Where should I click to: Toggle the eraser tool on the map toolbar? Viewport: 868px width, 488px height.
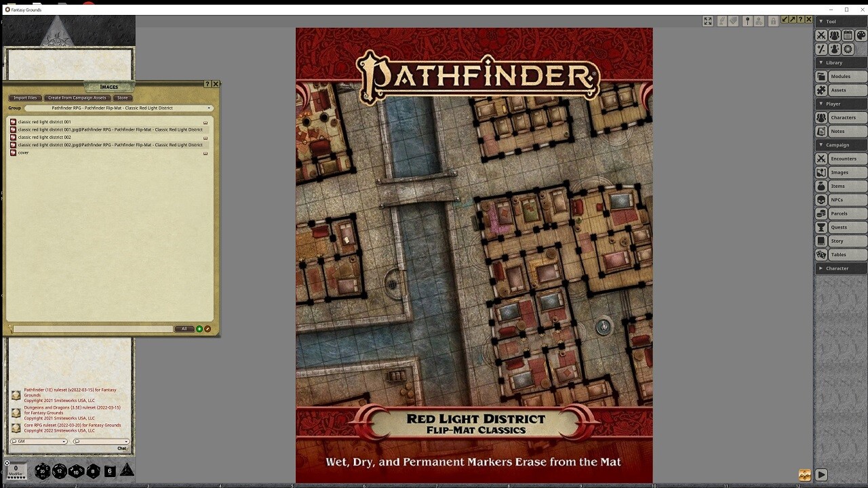[x=734, y=20]
